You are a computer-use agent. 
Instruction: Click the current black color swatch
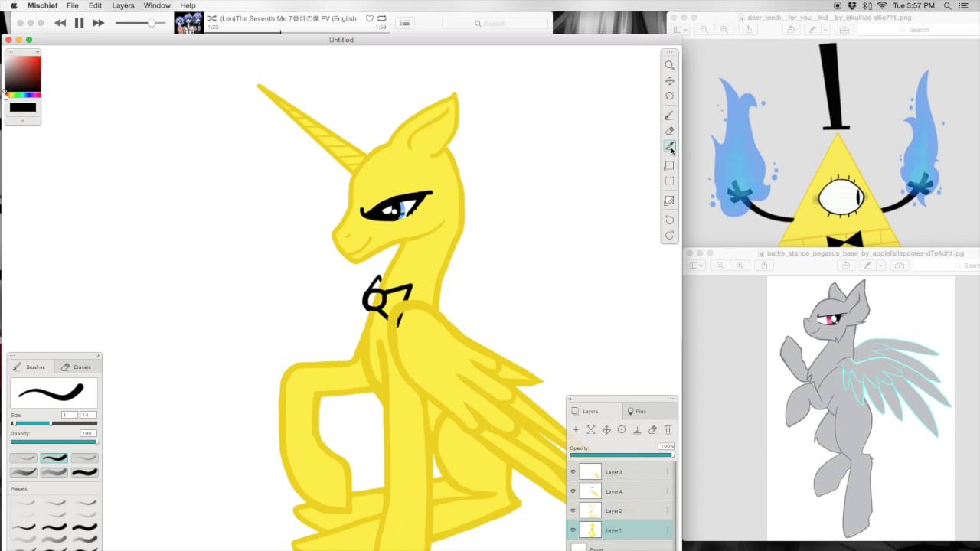22,107
